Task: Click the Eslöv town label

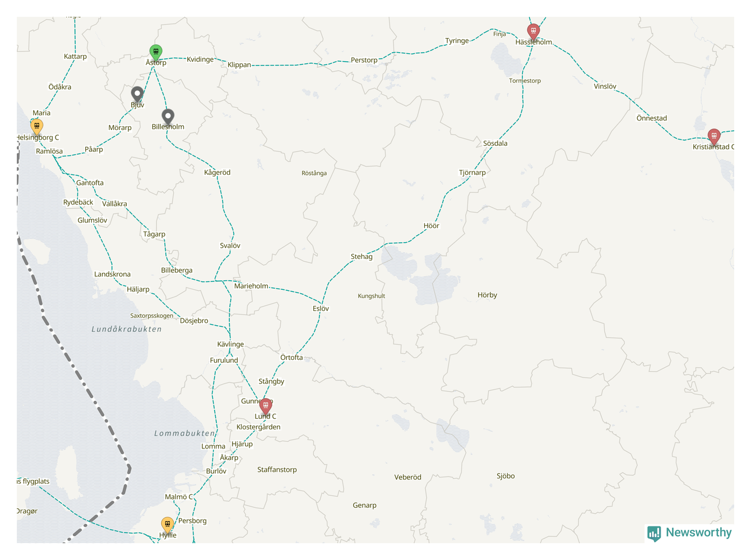Action: pyautogui.click(x=321, y=309)
